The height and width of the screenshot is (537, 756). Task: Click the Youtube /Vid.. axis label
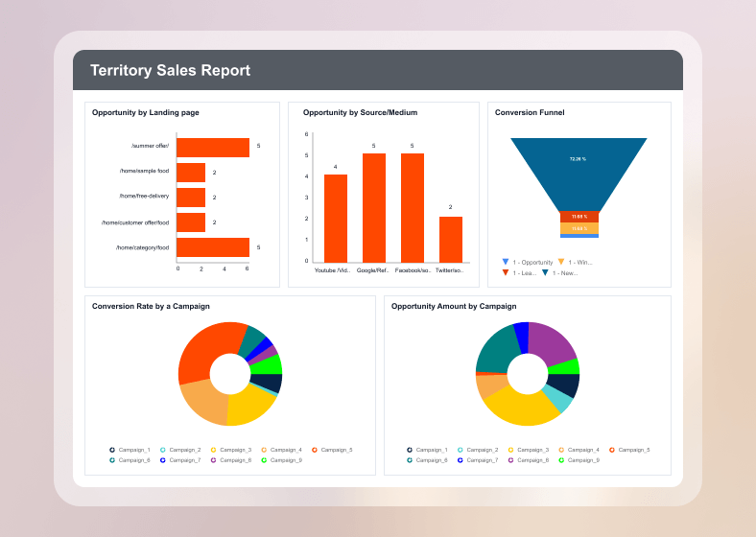pos(333,270)
